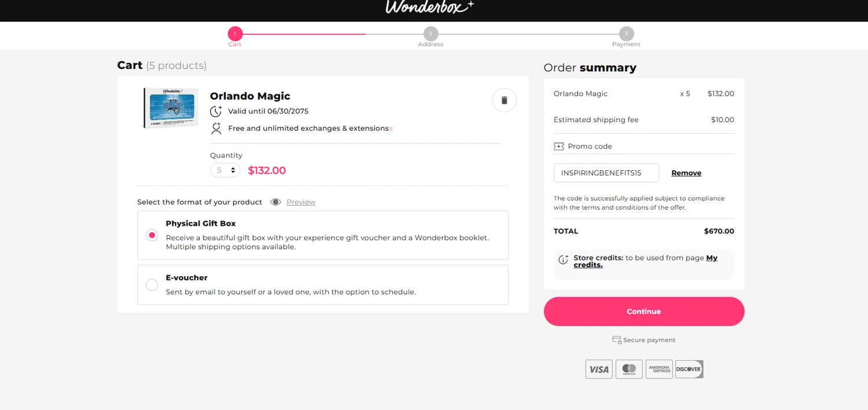Click the exchanges and extensions person icon
Image resolution: width=868 pixels, height=410 pixels.
(x=216, y=129)
